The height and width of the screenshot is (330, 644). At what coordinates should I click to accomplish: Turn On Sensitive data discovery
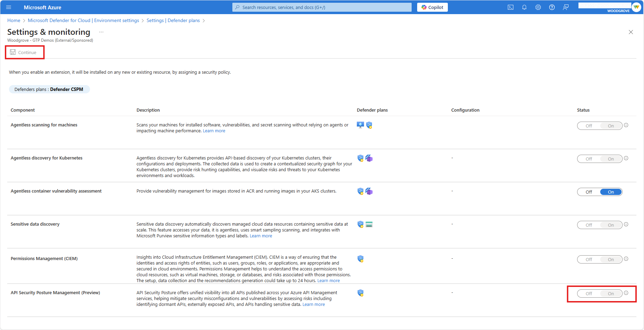pyautogui.click(x=611, y=225)
